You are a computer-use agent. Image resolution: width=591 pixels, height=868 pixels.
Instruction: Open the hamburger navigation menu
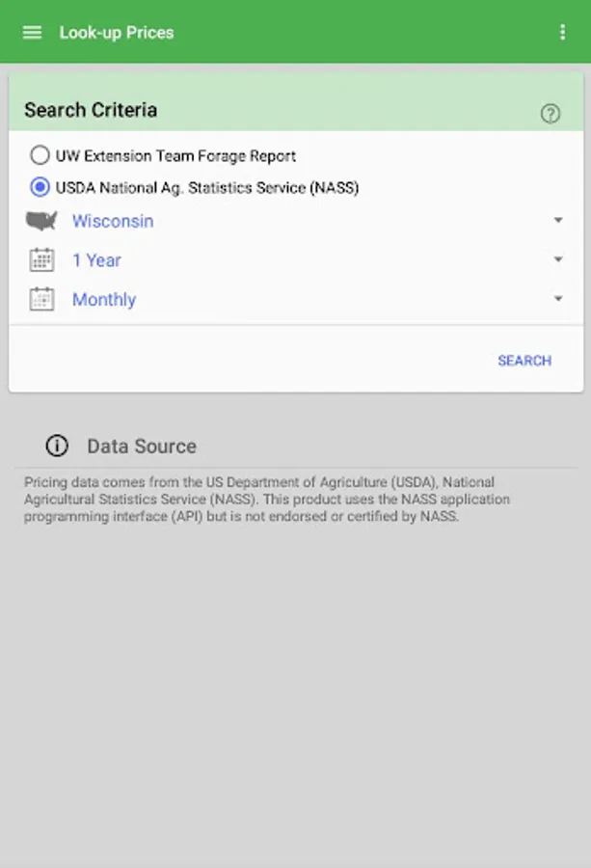tap(32, 32)
